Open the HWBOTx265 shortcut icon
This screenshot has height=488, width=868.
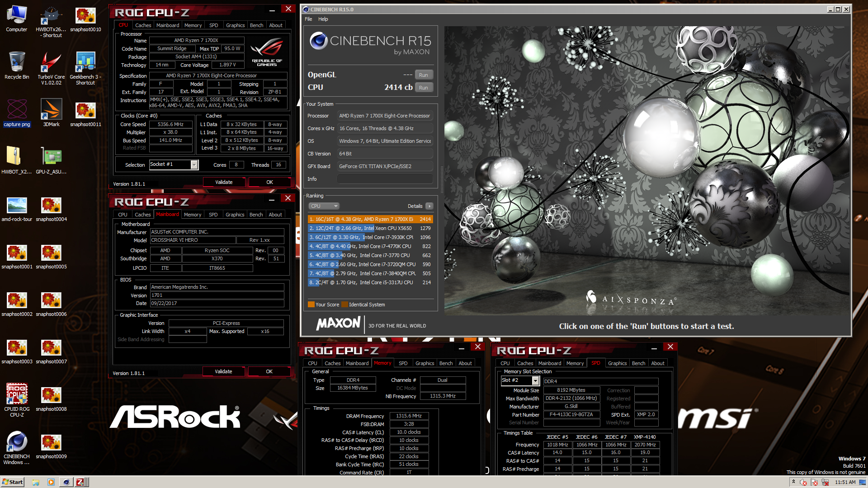point(51,21)
